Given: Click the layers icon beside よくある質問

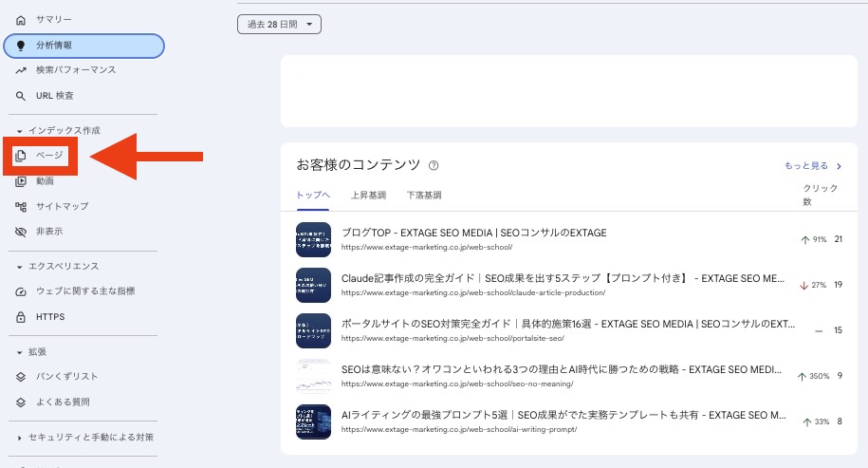Looking at the screenshot, I should coord(21,402).
